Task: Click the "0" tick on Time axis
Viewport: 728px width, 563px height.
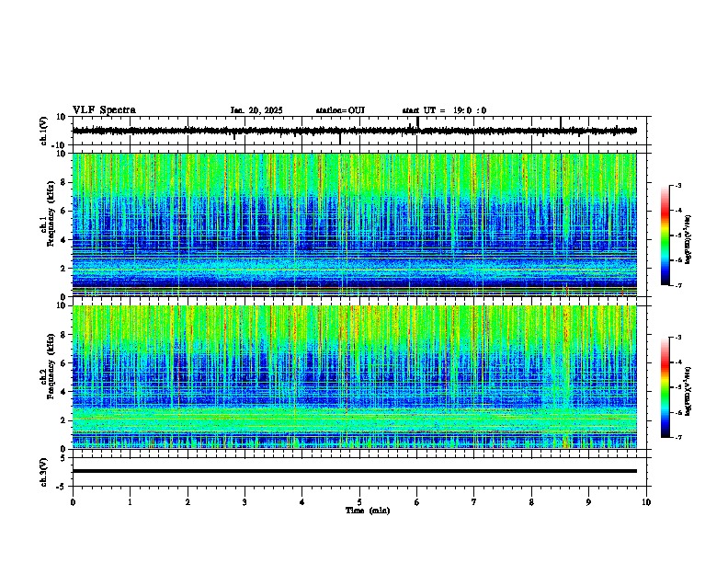Action: (73, 502)
